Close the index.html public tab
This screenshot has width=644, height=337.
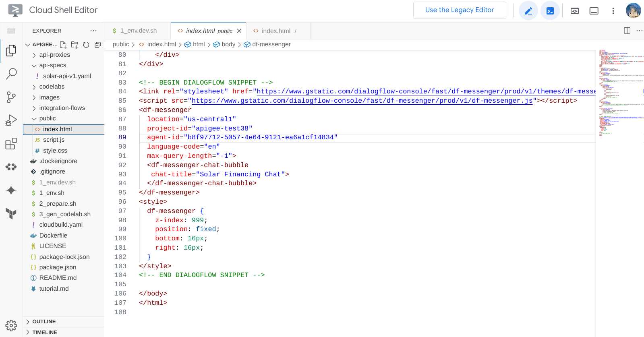coord(239,31)
